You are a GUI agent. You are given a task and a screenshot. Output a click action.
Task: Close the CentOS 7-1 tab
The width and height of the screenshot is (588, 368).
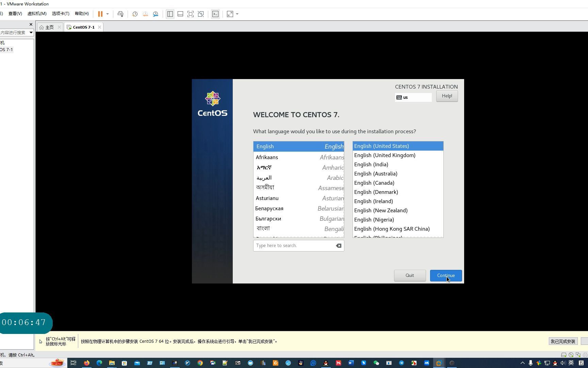[99, 27]
